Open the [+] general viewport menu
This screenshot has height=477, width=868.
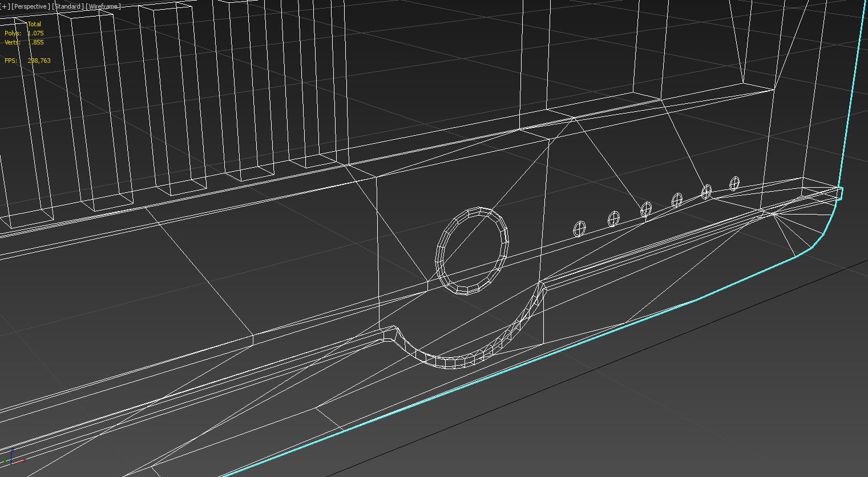(x=5, y=6)
